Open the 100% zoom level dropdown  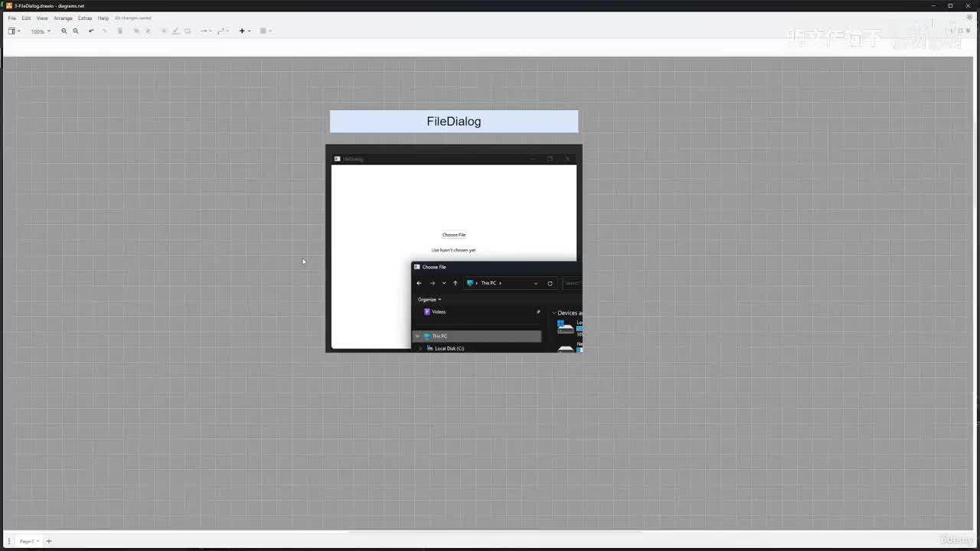[41, 31]
